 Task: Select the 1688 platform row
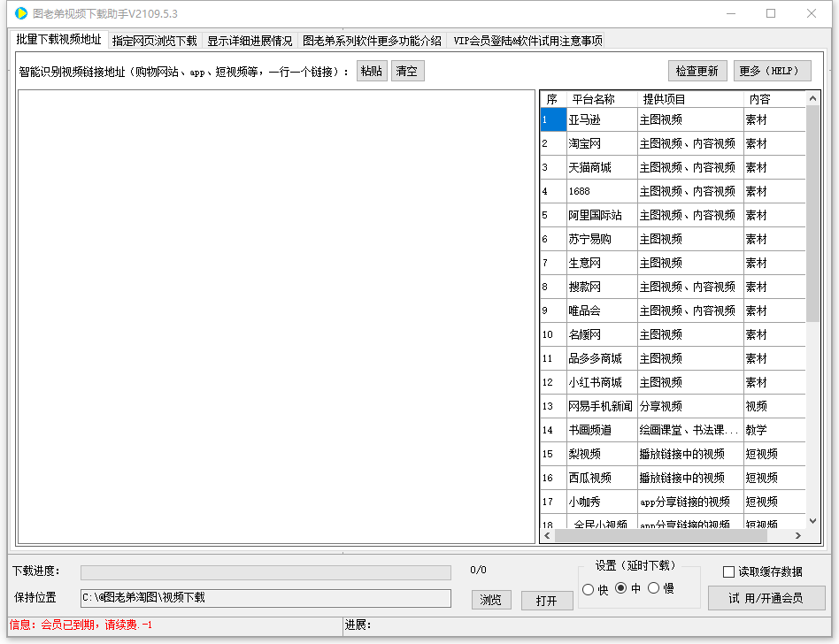(673, 191)
